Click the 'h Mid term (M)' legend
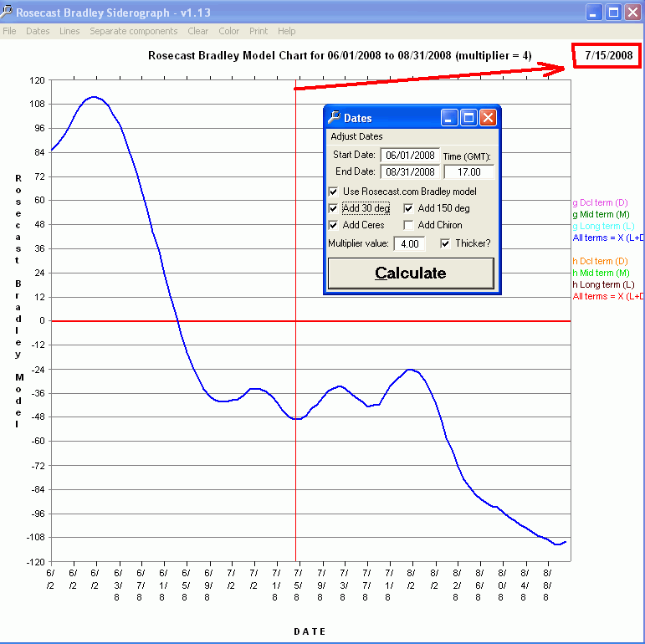The image size is (645, 644). (601, 273)
